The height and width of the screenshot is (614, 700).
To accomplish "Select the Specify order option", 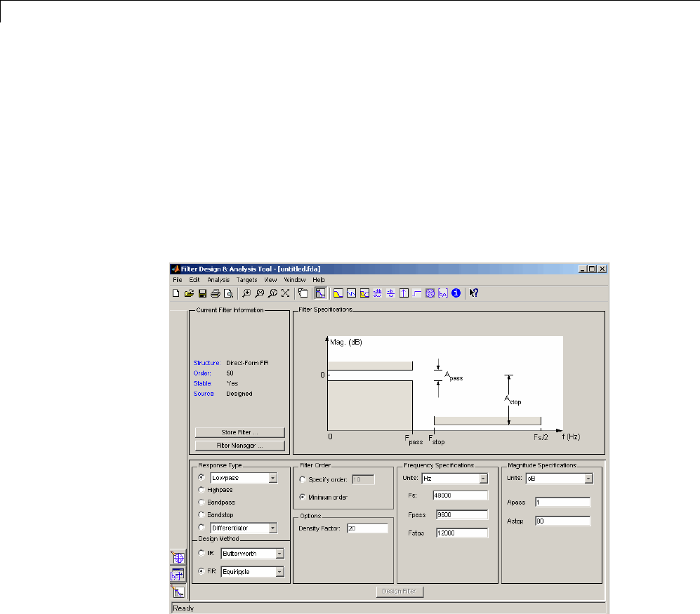I will (303, 479).
